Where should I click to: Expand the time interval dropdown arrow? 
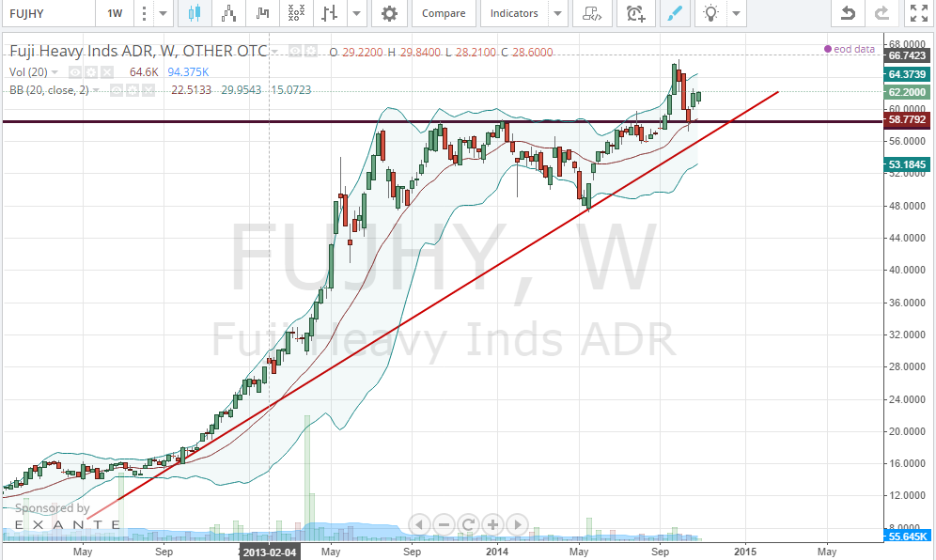pyautogui.click(x=163, y=13)
